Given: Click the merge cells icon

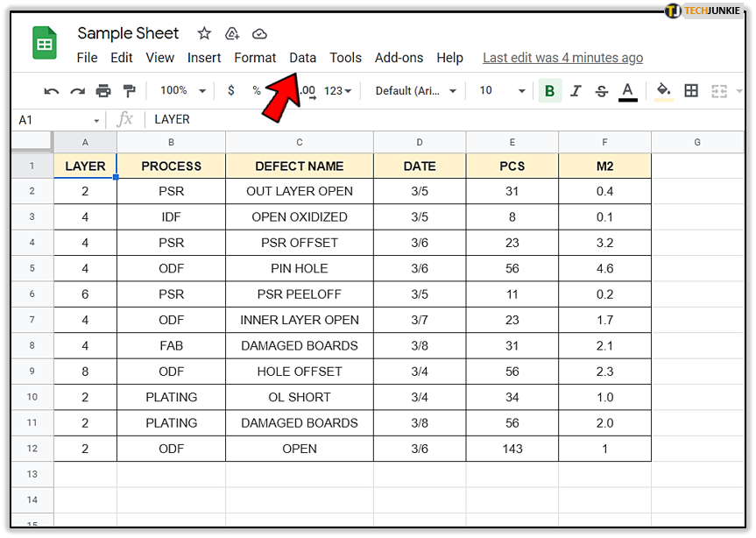Looking at the screenshot, I should pyautogui.click(x=719, y=90).
